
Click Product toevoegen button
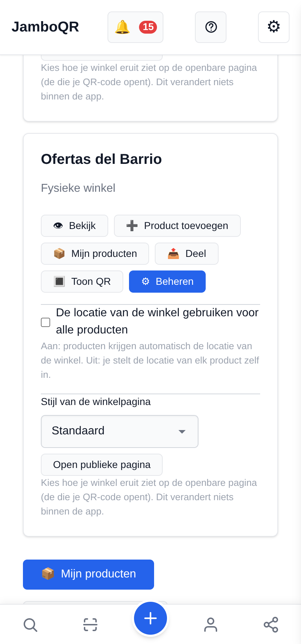(177, 226)
